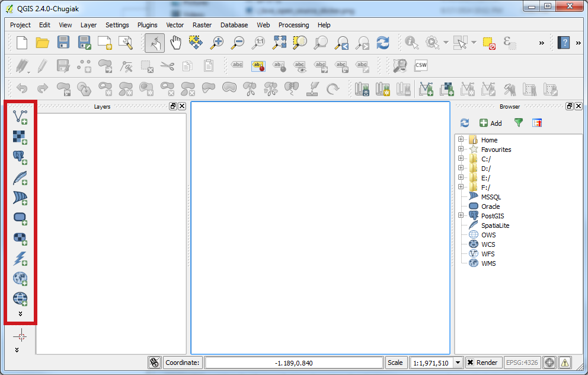
Task: Click the Zoom In magnifier tool
Action: (216, 43)
